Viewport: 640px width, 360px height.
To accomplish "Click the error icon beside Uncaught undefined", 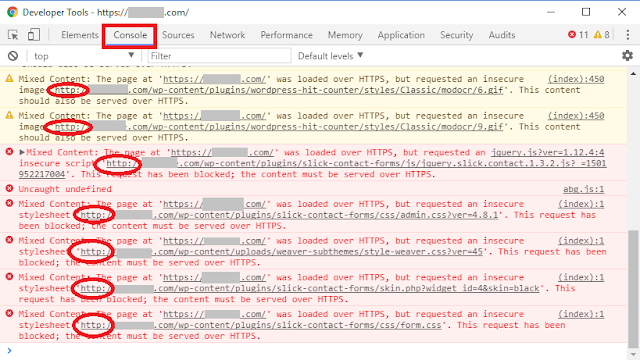I will [9, 189].
